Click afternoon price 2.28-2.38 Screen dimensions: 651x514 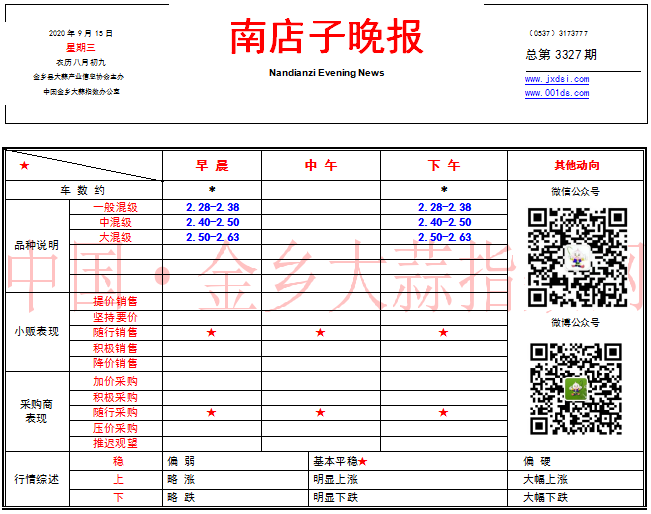tap(445, 207)
